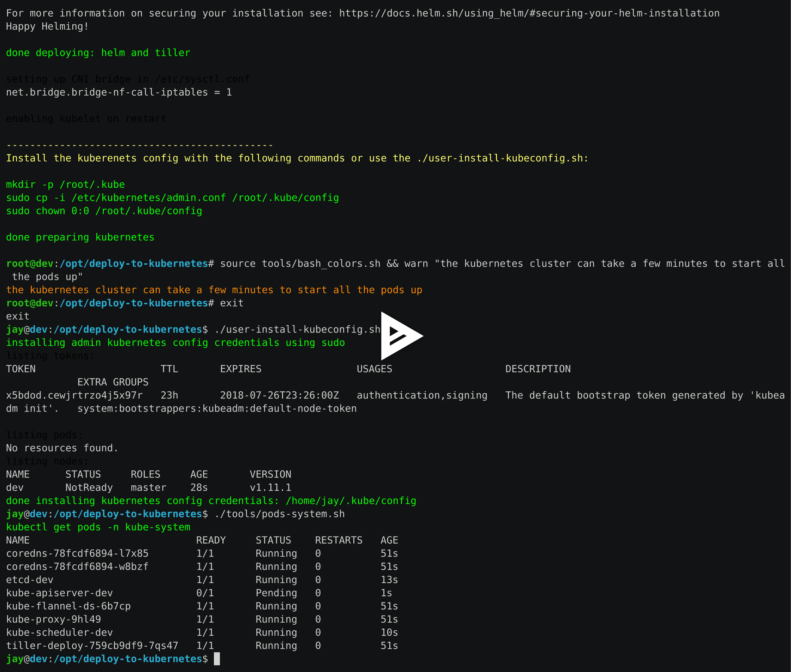Open the docs.helm.sh securing installation URL

(x=529, y=13)
